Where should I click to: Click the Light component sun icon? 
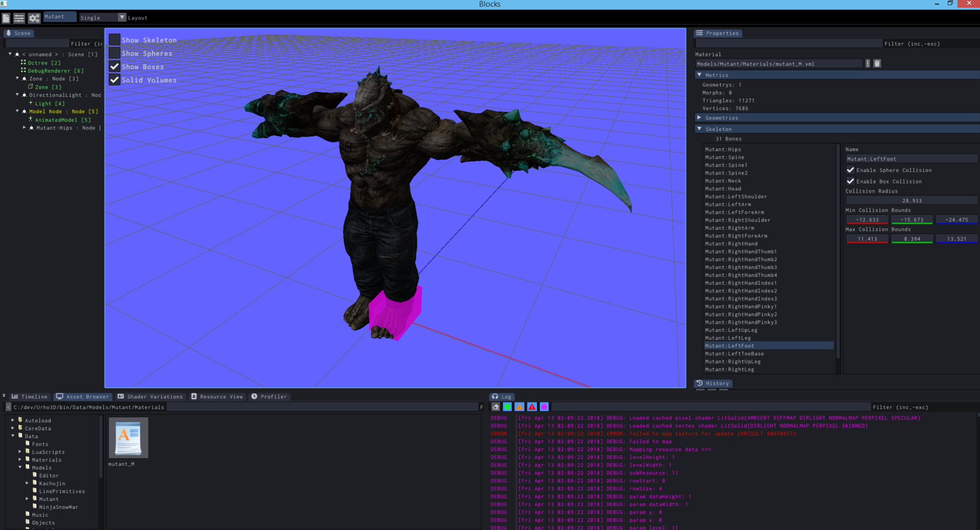tap(31, 103)
